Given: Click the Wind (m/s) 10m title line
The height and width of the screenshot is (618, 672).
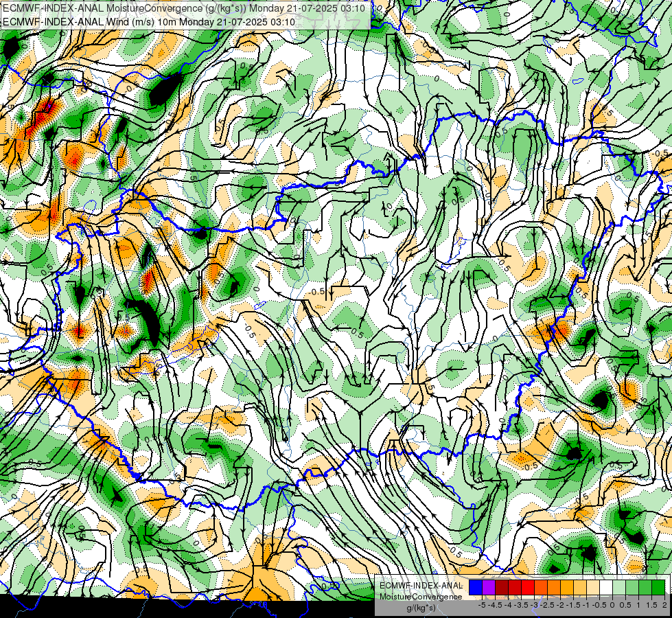Looking at the screenshot, I should pos(149,21).
